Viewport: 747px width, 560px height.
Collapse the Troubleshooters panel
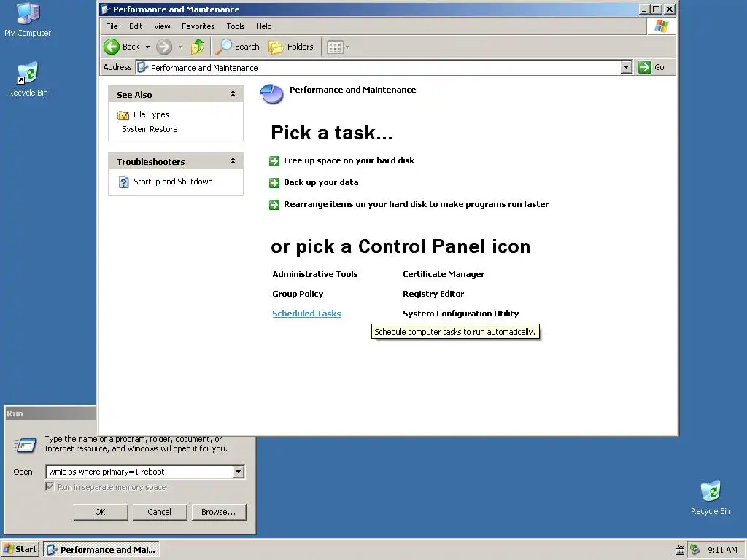tap(233, 161)
